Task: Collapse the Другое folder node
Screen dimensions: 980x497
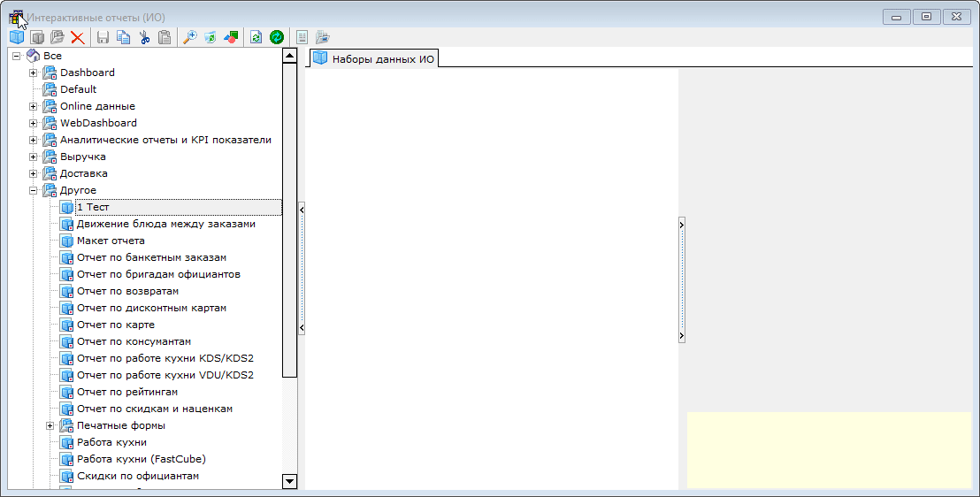Action: click(34, 190)
